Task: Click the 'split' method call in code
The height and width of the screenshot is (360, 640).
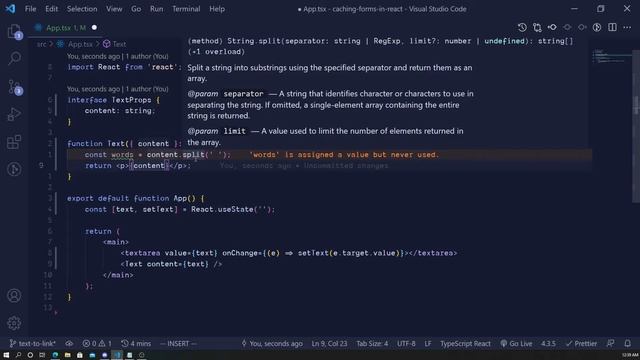Action: [193, 155]
